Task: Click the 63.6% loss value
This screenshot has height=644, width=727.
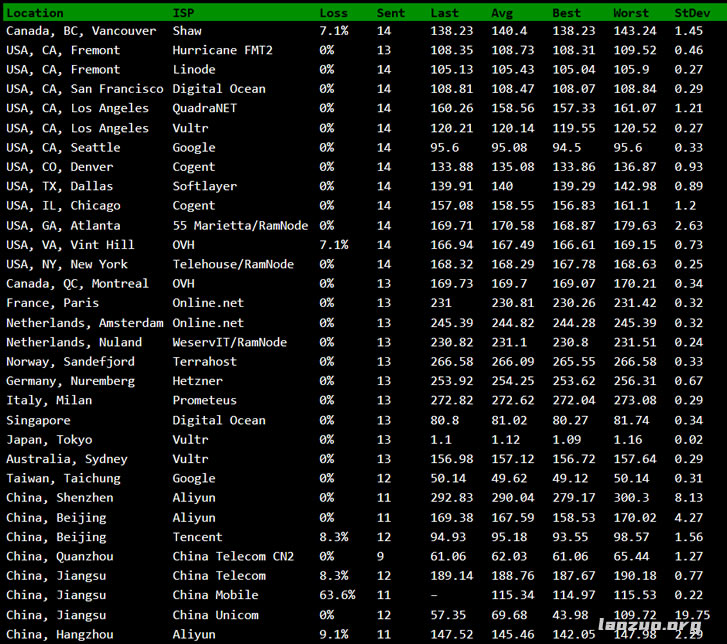Action: [337, 596]
